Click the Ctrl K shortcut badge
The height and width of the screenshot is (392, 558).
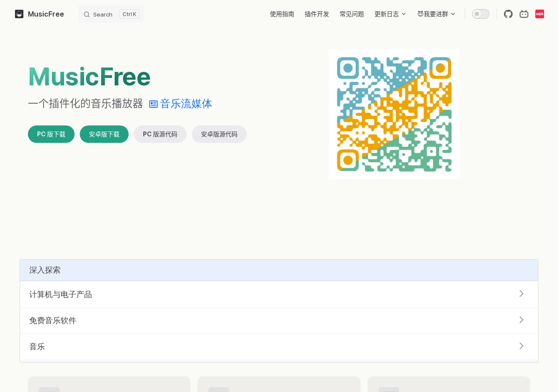[x=129, y=14]
